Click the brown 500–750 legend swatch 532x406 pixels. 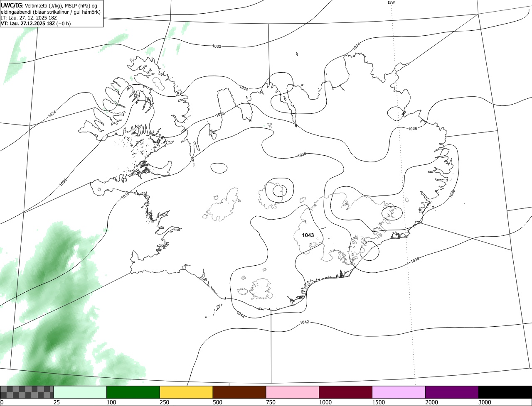239,392
